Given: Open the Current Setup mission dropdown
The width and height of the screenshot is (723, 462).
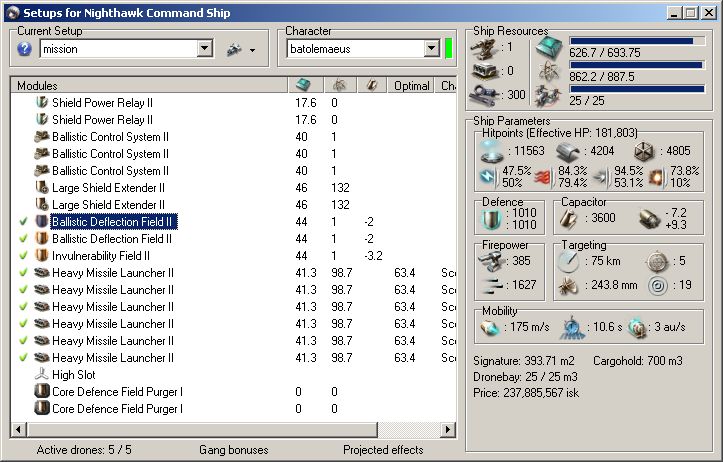Looking at the screenshot, I should [x=205, y=48].
